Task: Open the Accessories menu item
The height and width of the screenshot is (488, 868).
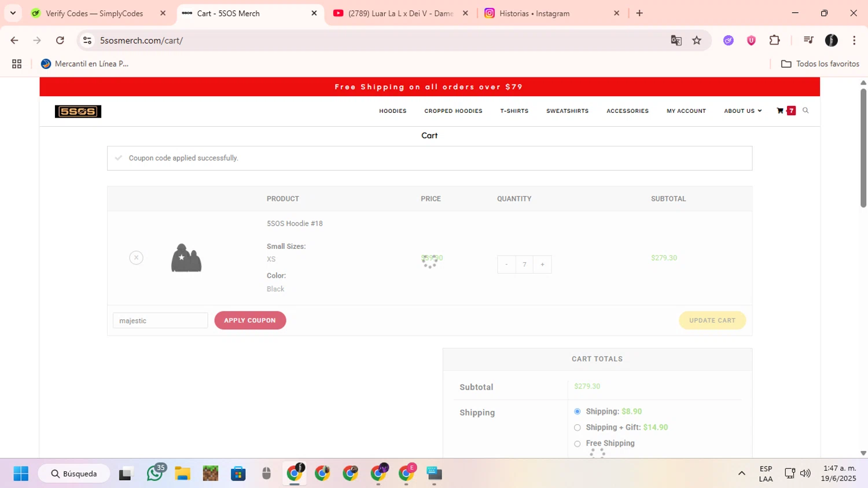Action: (x=627, y=111)
